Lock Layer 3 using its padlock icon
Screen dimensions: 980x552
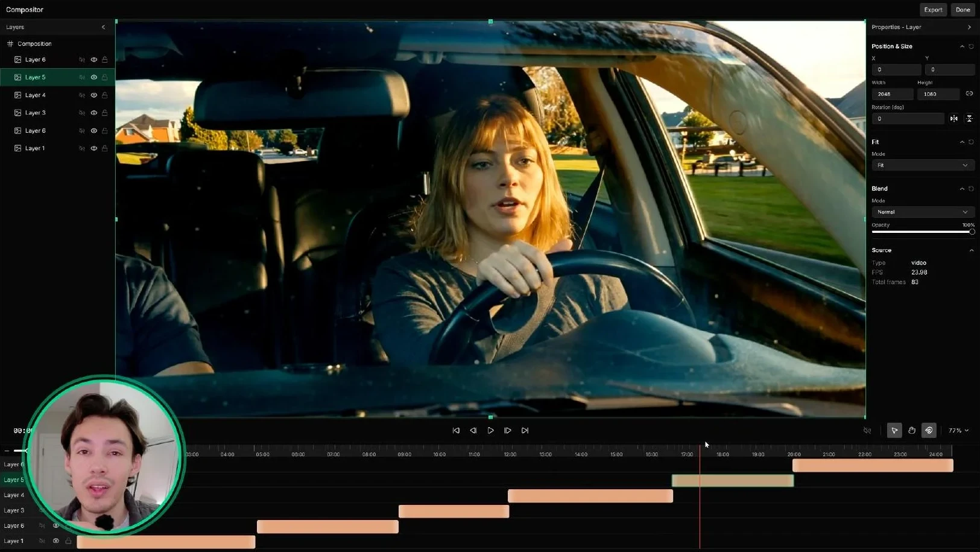click(105, 113)
